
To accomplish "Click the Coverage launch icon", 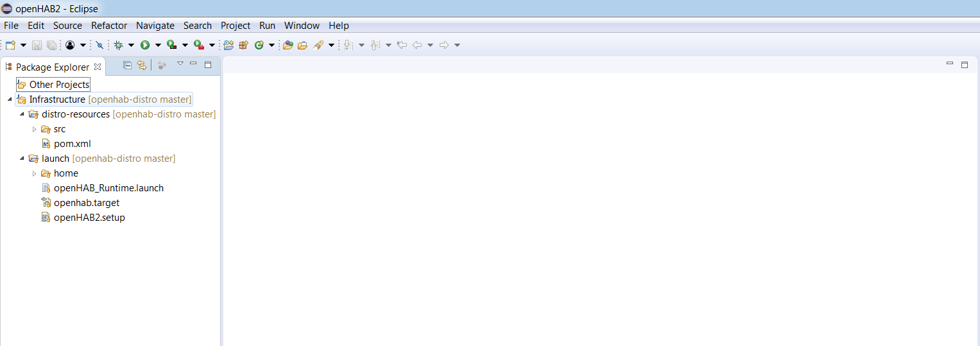I will 171,45.
